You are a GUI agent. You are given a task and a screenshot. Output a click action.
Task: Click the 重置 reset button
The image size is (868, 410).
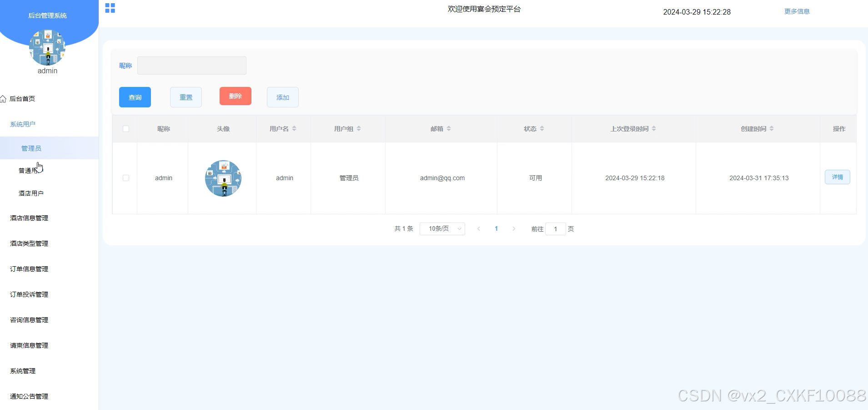point(186,97)
